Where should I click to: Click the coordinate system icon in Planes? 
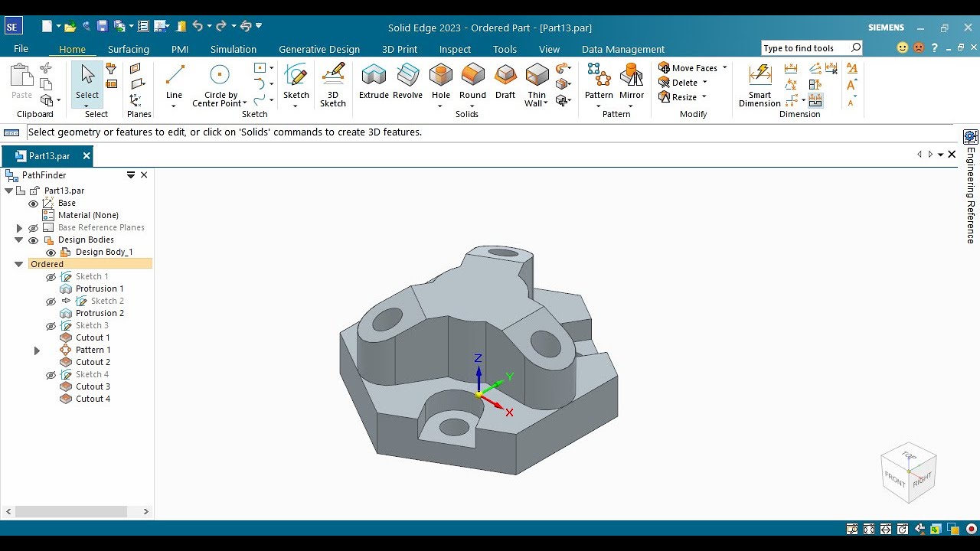[136, 100]
